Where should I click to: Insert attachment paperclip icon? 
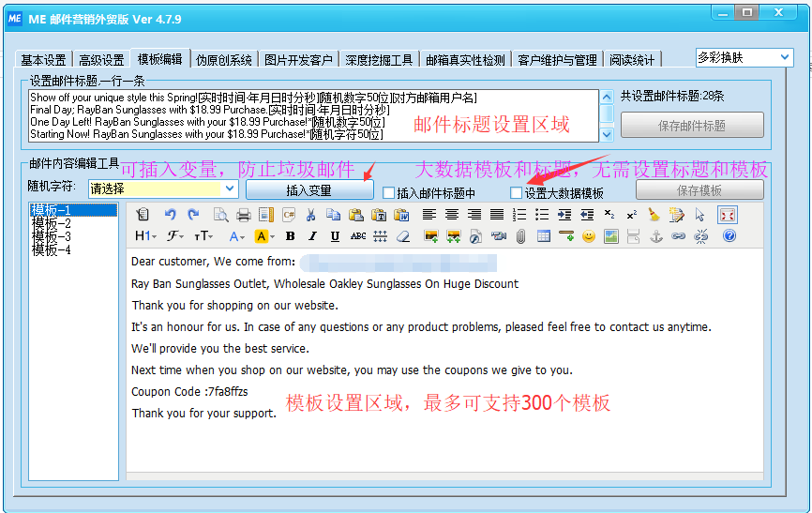click(x=521, y=236)
